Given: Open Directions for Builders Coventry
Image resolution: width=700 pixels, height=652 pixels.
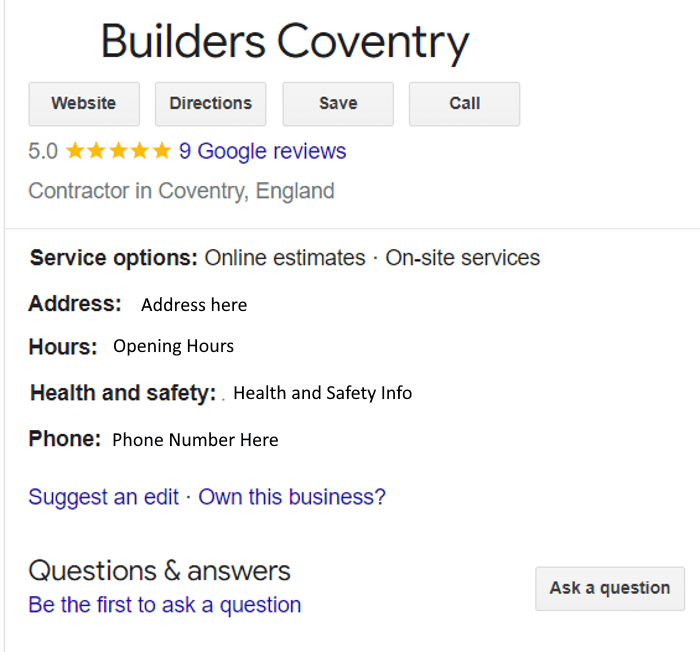Looking at the screenshot, I should pyautogui.click(x=211, y=104).
